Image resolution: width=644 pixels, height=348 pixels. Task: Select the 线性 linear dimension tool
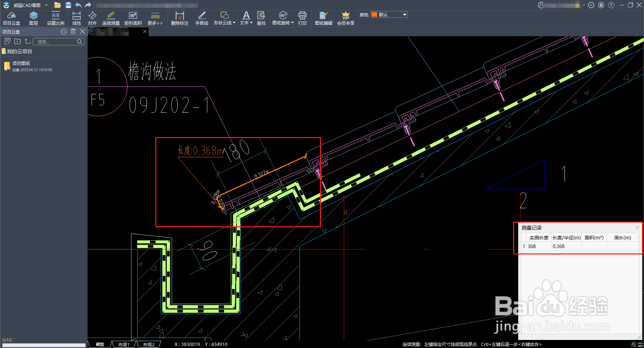[76, 18]
